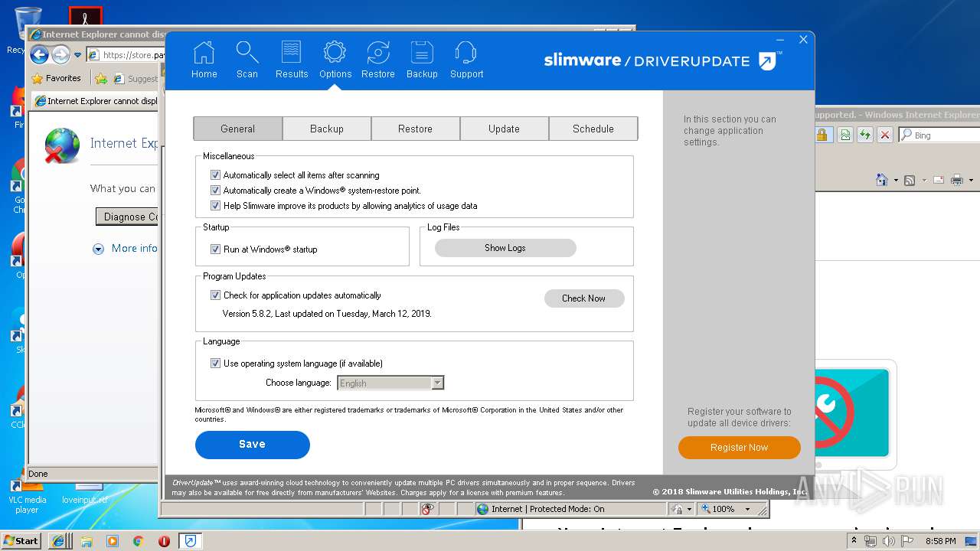Click the Slimware DriverUpdate logo arrow icon

click(x=768, y=61)
